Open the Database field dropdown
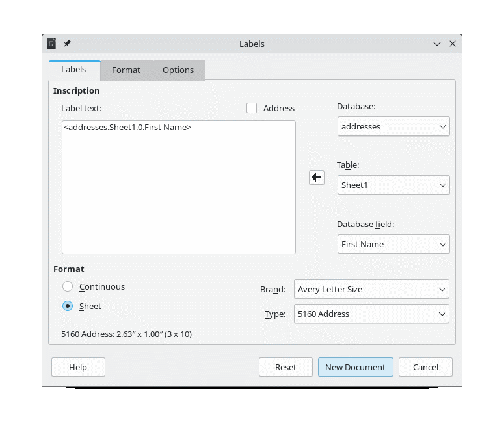This screenshot has width=504, height=436. click(393, 244)
